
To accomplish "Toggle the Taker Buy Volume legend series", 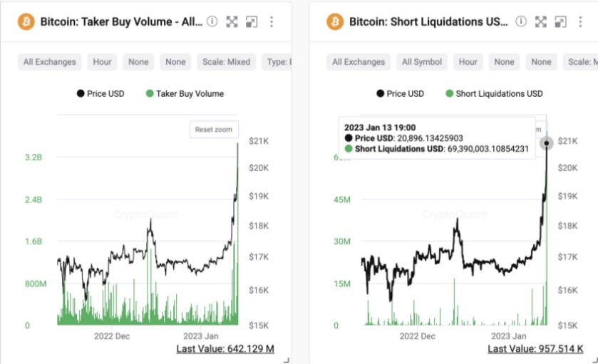I will 185,93.
